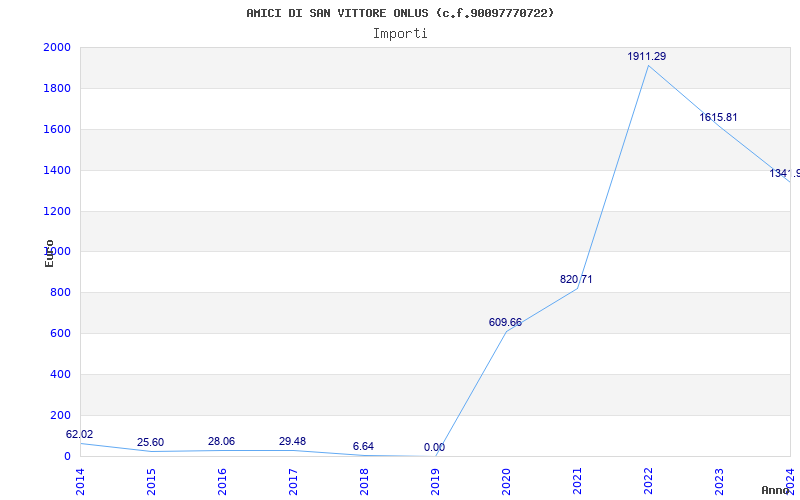800x500 pixels.
Task: Select the data label 25.60
Action: pyautogui.click(x=150, y=442)
